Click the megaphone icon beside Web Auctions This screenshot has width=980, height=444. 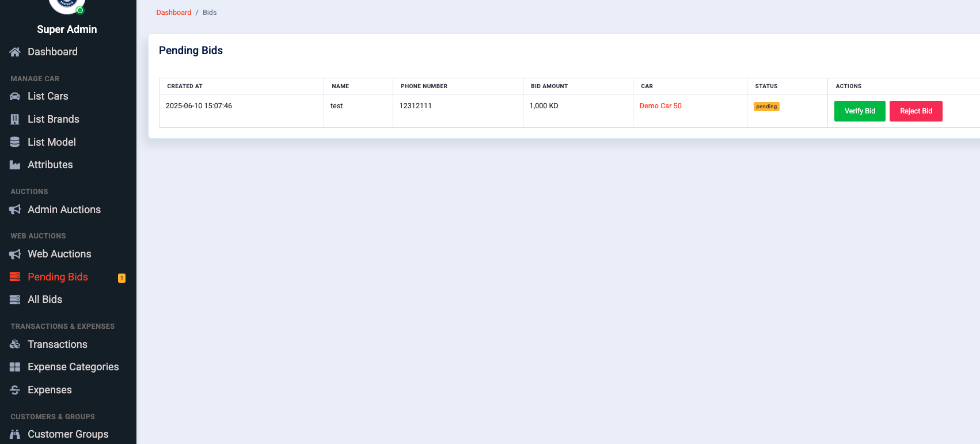(x=15, y=254)
